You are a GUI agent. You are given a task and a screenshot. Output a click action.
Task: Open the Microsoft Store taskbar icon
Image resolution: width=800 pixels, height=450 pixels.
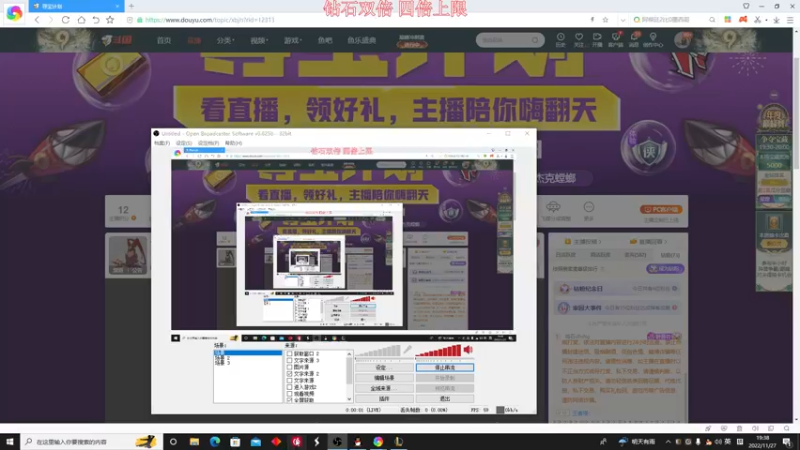coord(235,441)
